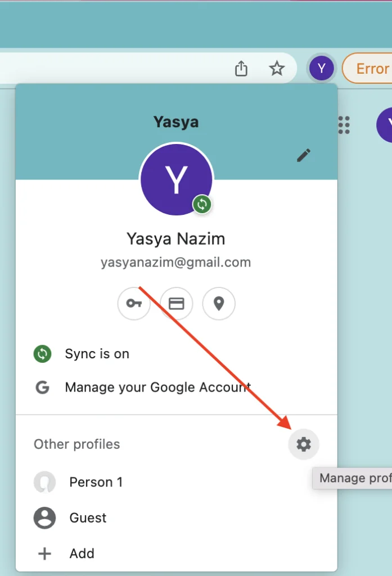The height and width of the screenshot is (576, 392).
Task: Click the Google G logo icon
Action: pyautogui.click(x=43, y=387)
